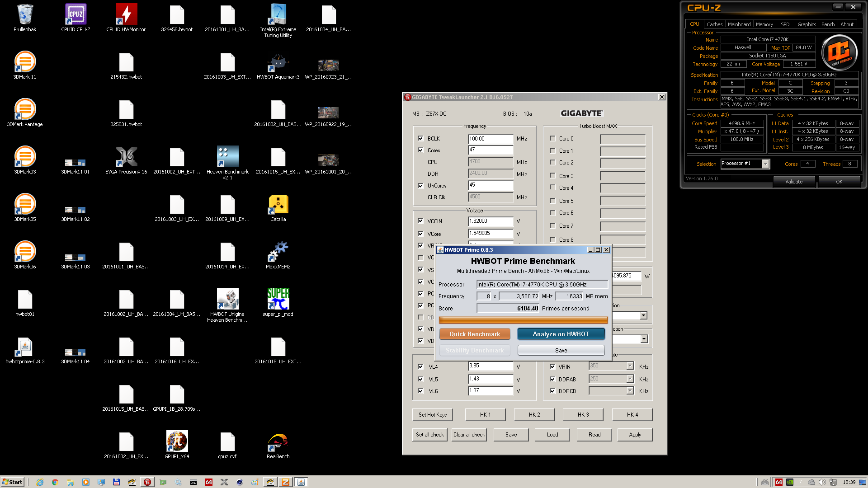Open Intel Extreme Tuning Utility shortcut
Viewport: 868px width, 488px height.
pyautogui.click(x=278, y=21)
